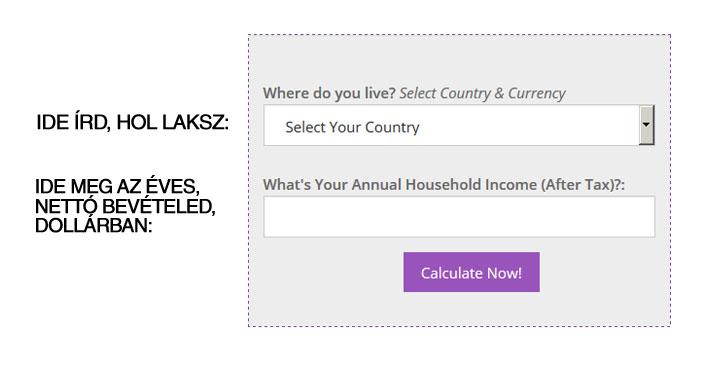
Task: Select the 'Select Your Country' placeholder text
Action: [352, 127]
